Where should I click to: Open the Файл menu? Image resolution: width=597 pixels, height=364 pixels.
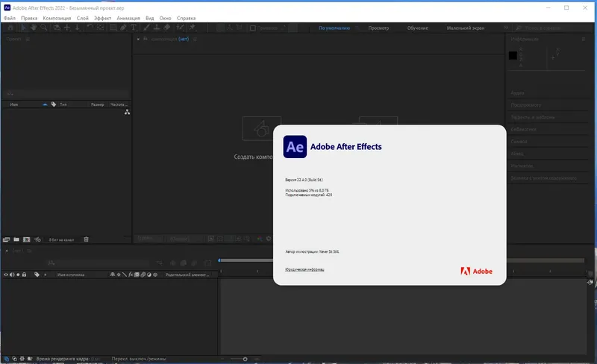point(10,18)
